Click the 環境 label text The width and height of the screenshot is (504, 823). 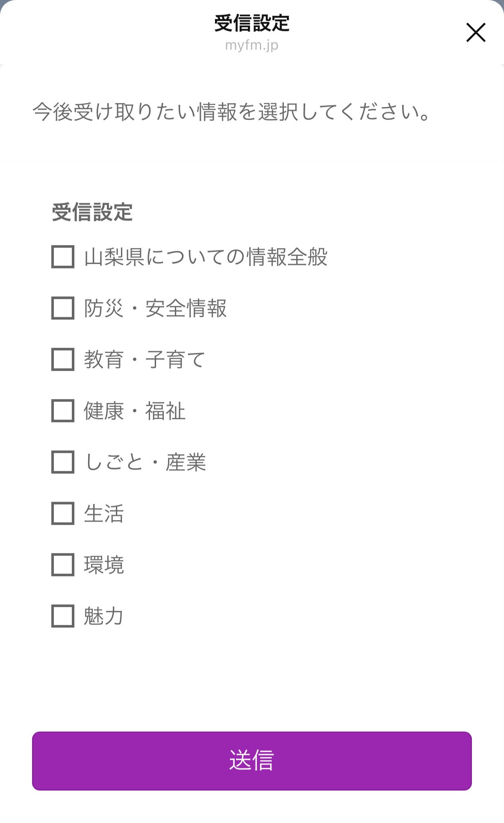click(104, 565)
